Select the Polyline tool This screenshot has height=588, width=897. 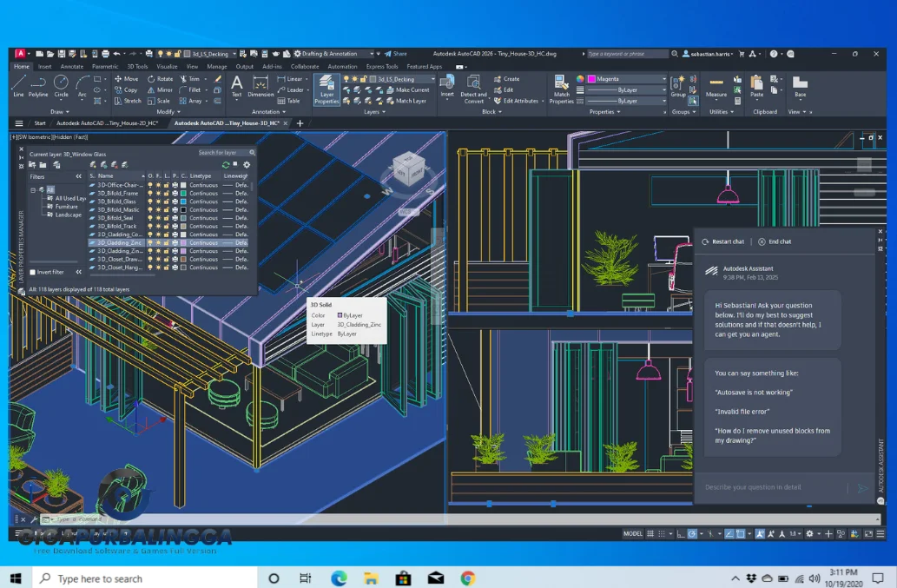[x=38, y=86]
